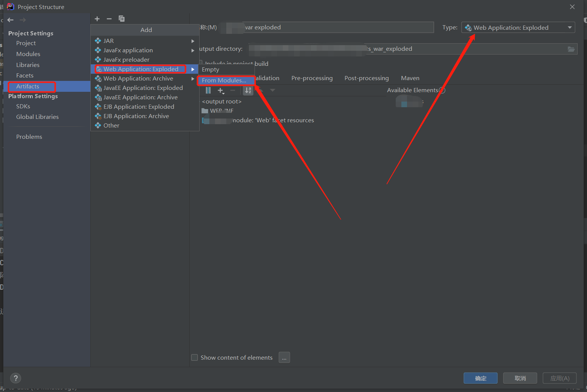Select Facets in Project Settings
This screenshot has height=392, width=587.
point(25,76)
